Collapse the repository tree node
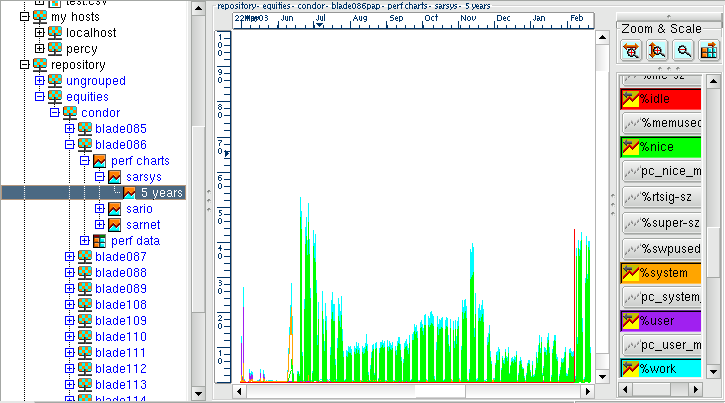The image size is (725, 403). (25, 65)
